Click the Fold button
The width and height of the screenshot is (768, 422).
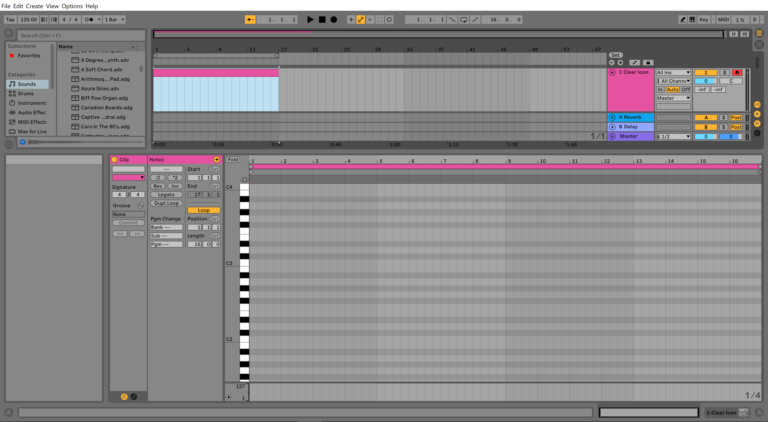click(x=233, y=160)
